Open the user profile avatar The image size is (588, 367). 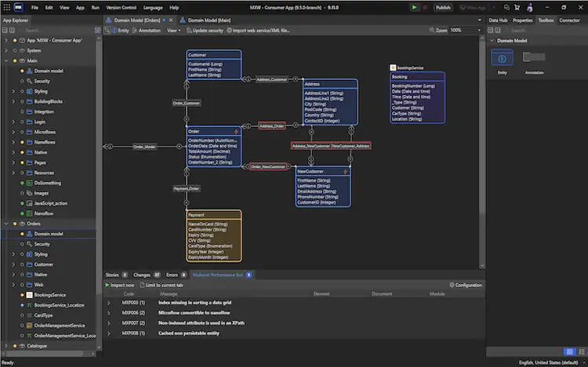click(x=530, y=7)
